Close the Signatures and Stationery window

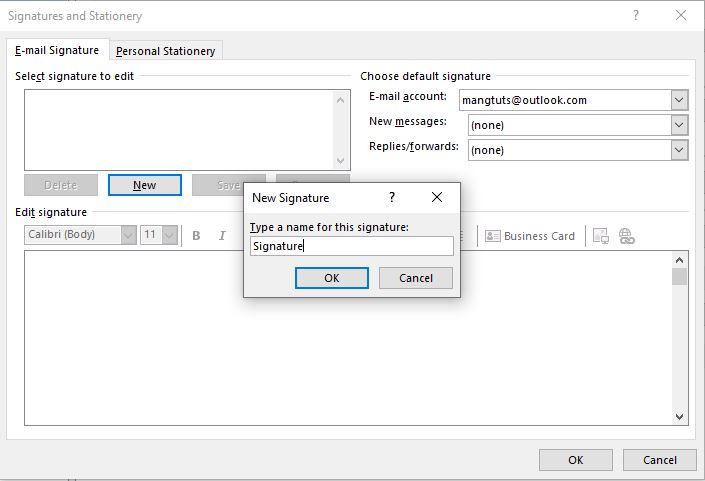tap(681, 15)
